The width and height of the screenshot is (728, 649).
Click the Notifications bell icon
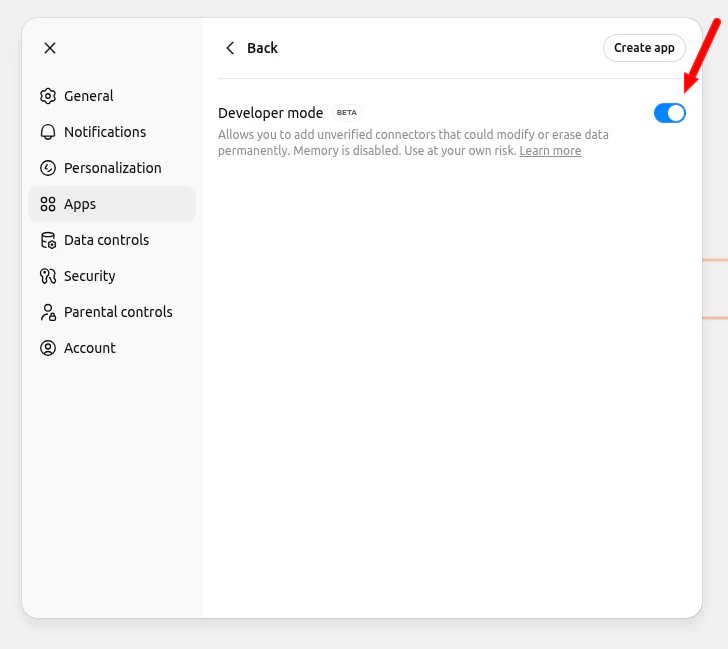(48, 132)
